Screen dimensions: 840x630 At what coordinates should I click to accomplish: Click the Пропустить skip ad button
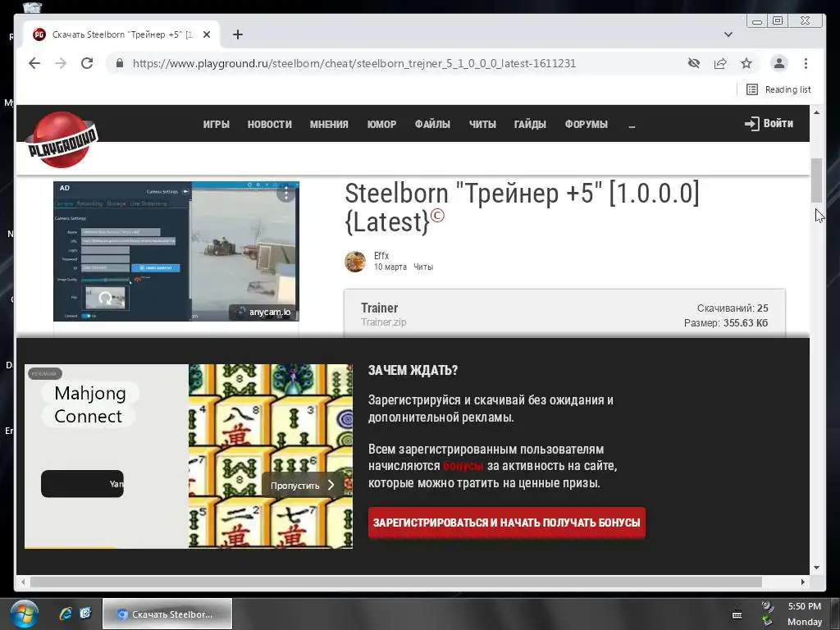click(303, 486)
